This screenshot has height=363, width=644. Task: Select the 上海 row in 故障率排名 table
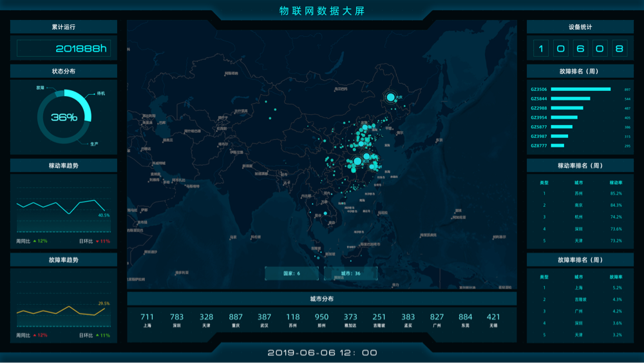580,288
